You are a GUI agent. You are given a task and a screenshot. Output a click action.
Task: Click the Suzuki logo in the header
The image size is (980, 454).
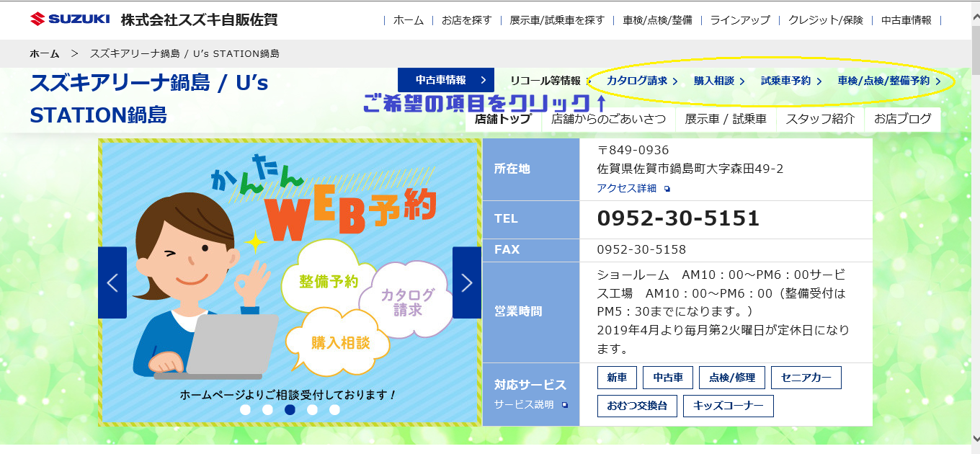[x=70, y=19]
